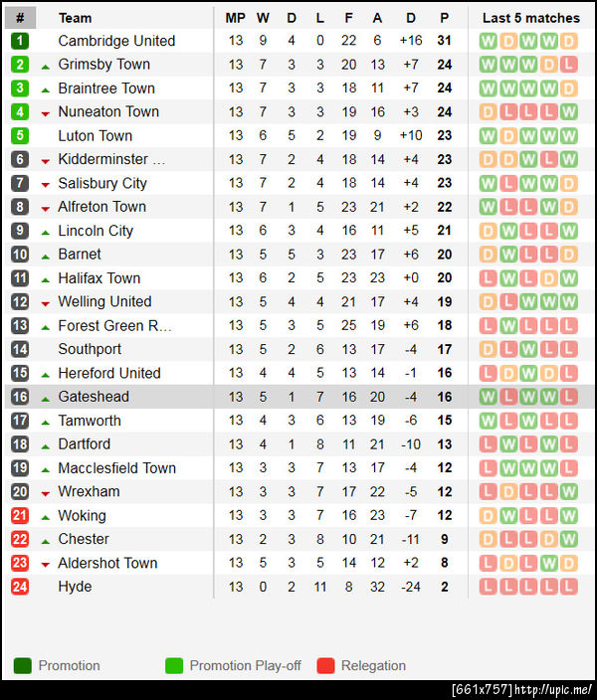This screenshot has height=700, width=597.
Task: Click Cambridge United's position 1 badge
Action: coord(20,41)
